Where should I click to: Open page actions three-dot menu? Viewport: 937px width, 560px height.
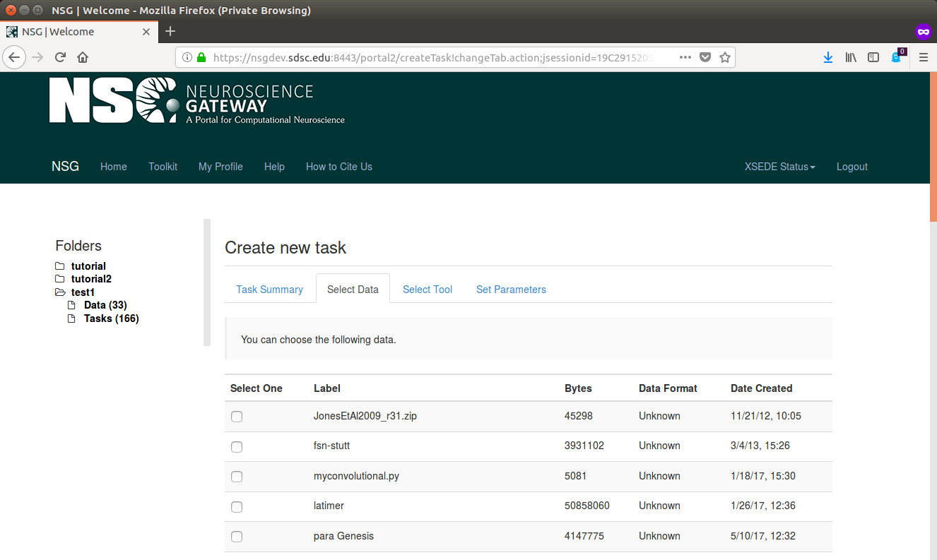click(x=685, y=57)
